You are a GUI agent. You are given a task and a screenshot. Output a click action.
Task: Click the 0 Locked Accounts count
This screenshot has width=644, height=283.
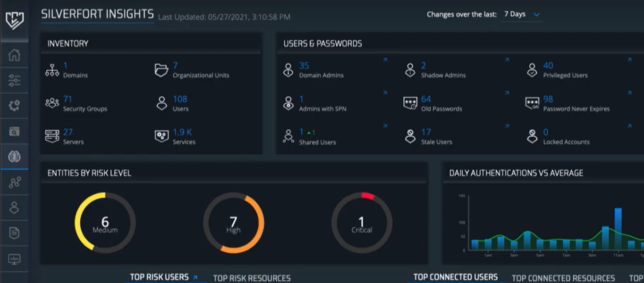click(x=546, y=132)
